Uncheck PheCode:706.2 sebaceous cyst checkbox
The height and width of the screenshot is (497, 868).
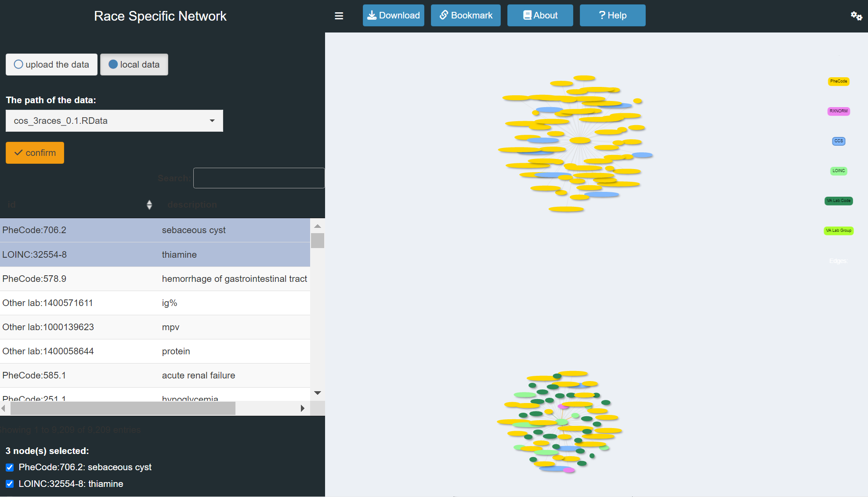coord(10,467)
